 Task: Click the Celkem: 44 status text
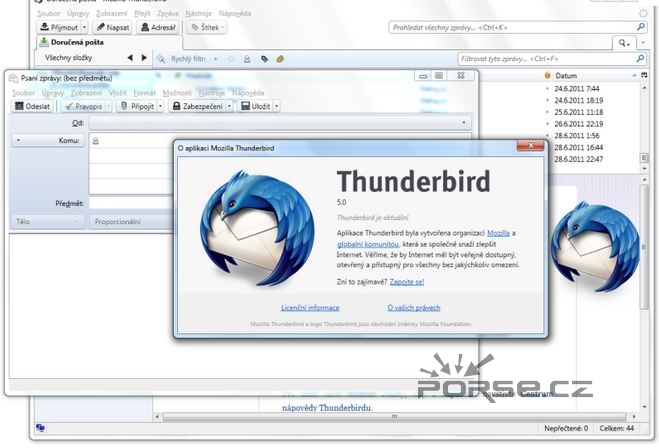(x=617, y=428)
